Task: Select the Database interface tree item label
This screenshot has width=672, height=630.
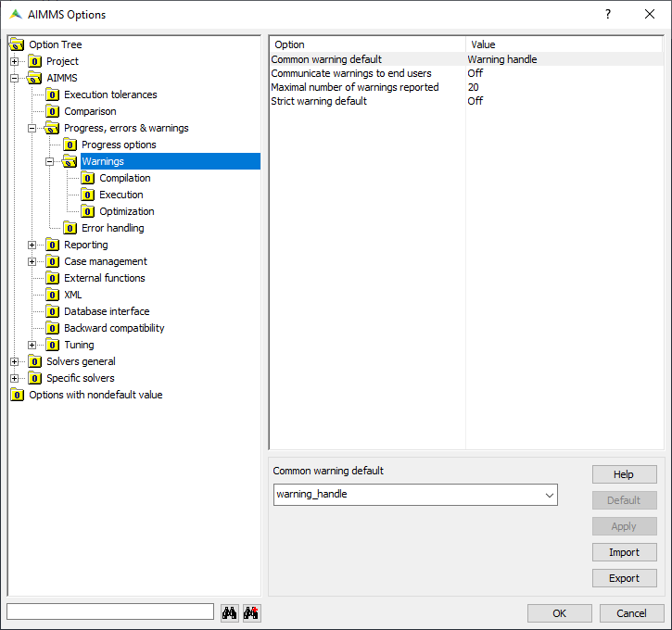Action: click(x=107, y=312)
